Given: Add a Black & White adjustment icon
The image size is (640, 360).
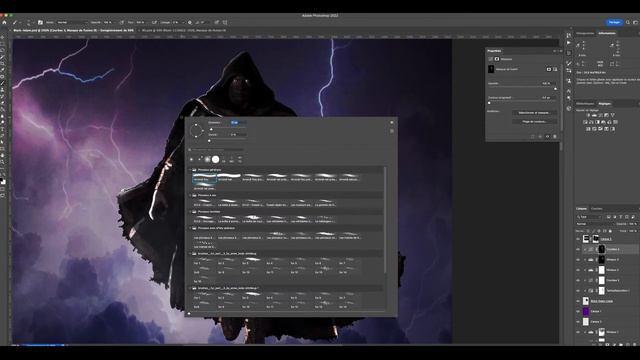Looking at the screenshot, I should [598, 122].
